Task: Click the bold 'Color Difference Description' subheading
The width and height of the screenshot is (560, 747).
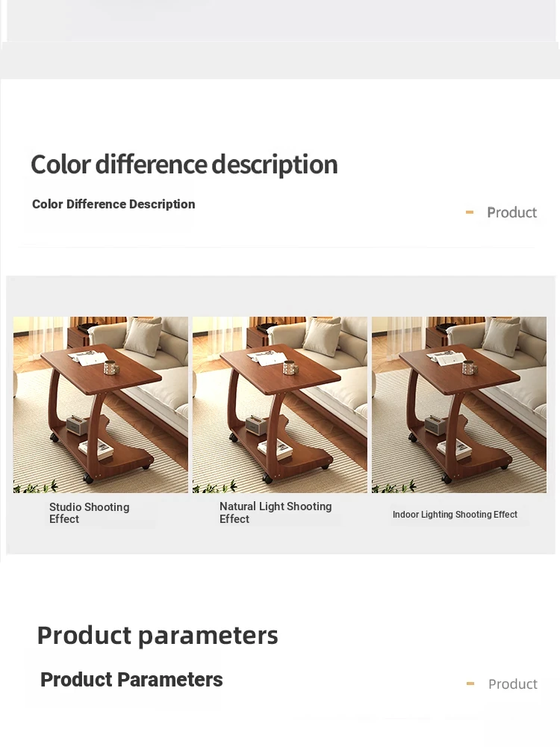Action: (113, 204)
